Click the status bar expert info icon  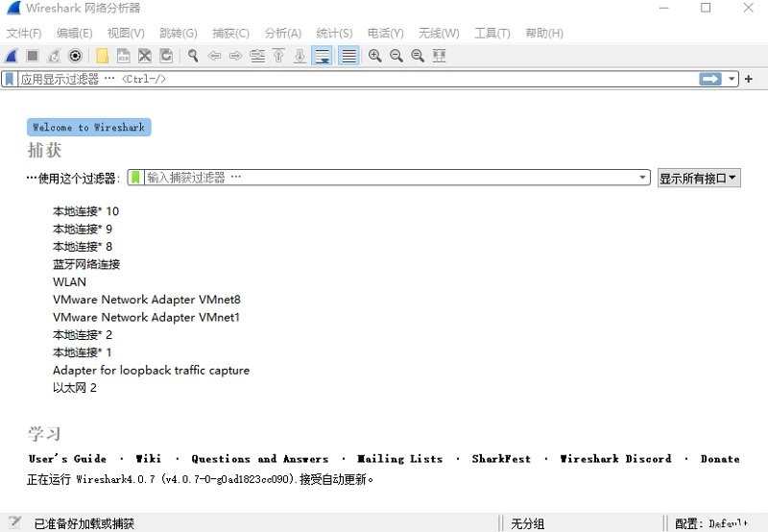tap(14, 522)
